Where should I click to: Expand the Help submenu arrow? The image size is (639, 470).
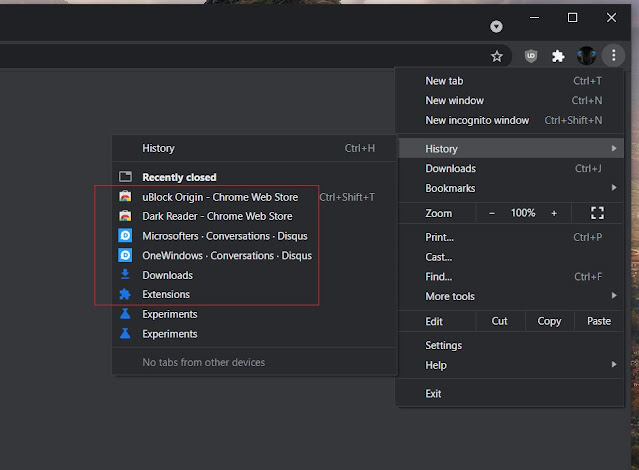coord(614,364)
